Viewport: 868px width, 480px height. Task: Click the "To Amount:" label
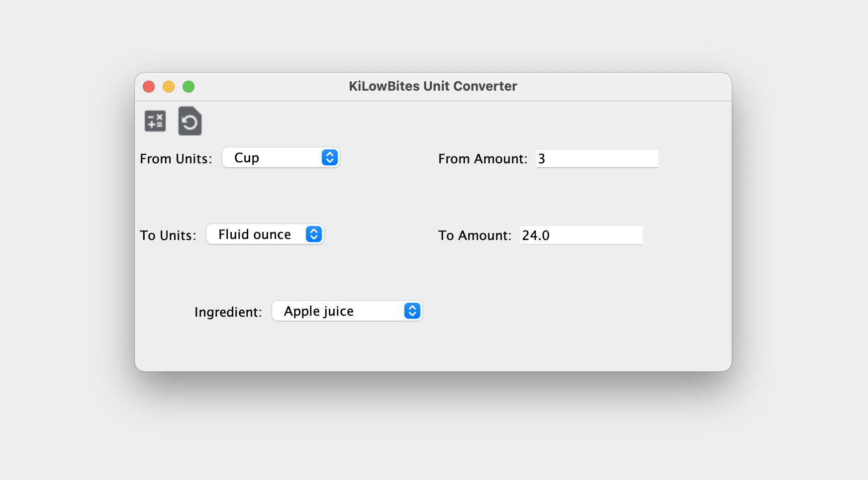(474, 236)
